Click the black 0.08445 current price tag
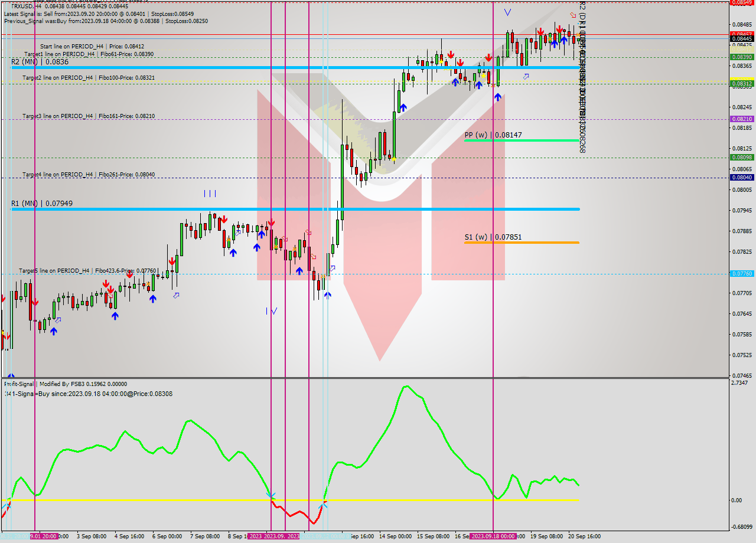The width and height of the screenshot is (756, 543). [x=742, y=39]
